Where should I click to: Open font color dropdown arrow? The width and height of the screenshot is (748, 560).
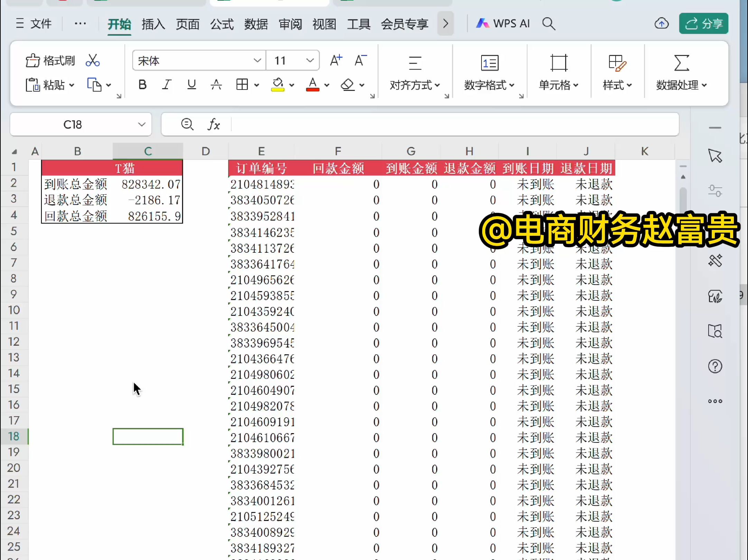(x=327, y=85)
